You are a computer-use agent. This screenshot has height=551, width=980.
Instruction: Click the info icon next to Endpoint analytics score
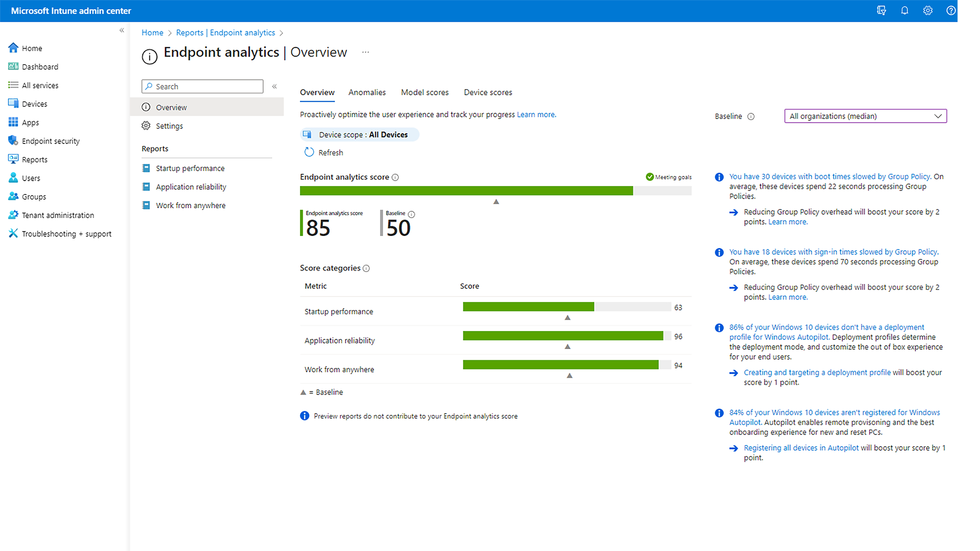point(395,177)
